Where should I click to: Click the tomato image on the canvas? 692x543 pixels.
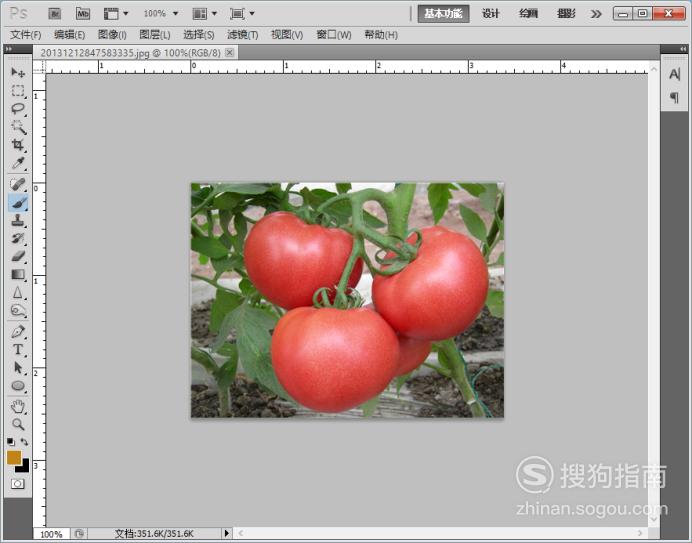pos(347,300)
